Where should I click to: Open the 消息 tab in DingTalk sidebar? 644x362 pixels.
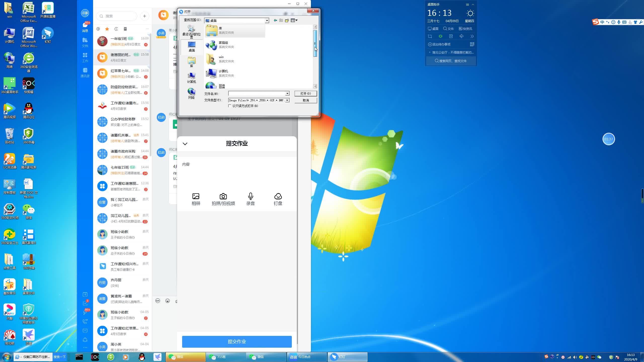click(x=85, y=27)
